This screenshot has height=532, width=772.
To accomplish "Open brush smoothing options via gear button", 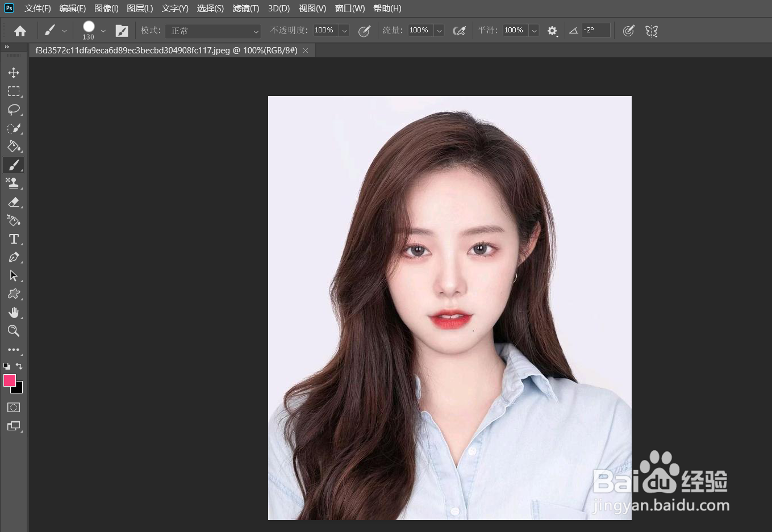I will [552, 30].
